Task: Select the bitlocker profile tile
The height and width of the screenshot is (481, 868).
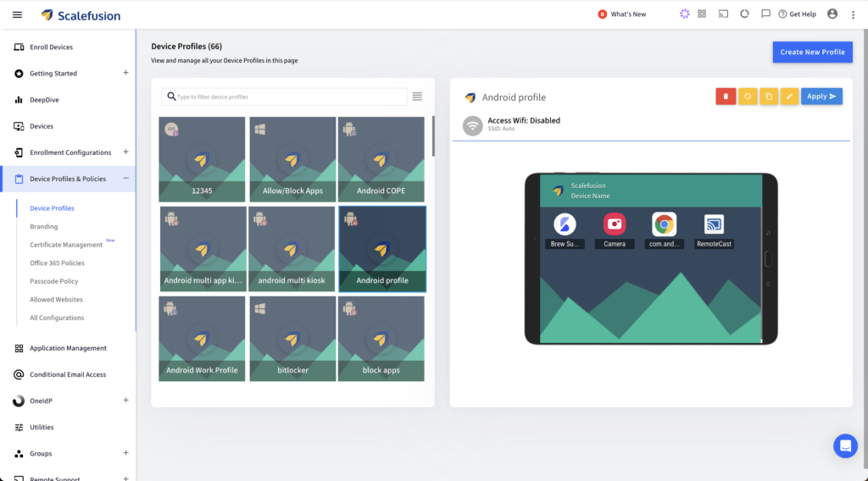Action: click(x=292, y=339)
